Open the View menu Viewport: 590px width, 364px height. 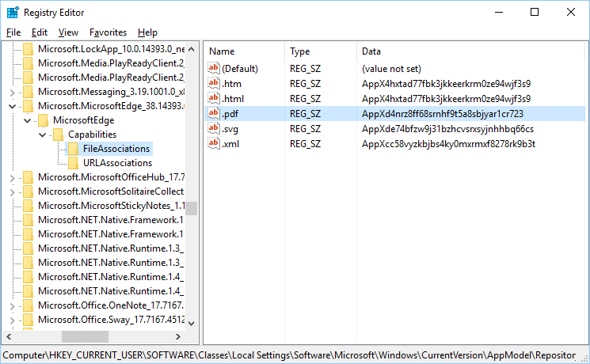pos(68,32)
